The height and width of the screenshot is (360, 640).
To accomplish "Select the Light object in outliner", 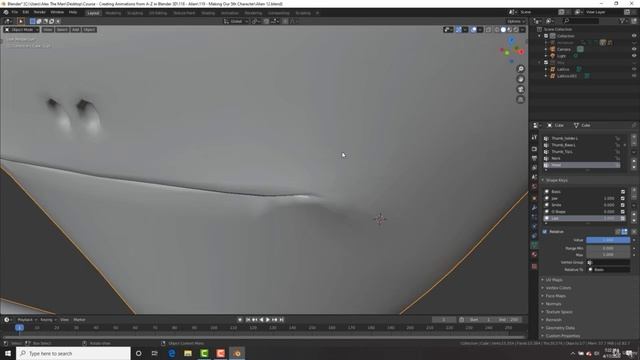I will coord(562,56).
